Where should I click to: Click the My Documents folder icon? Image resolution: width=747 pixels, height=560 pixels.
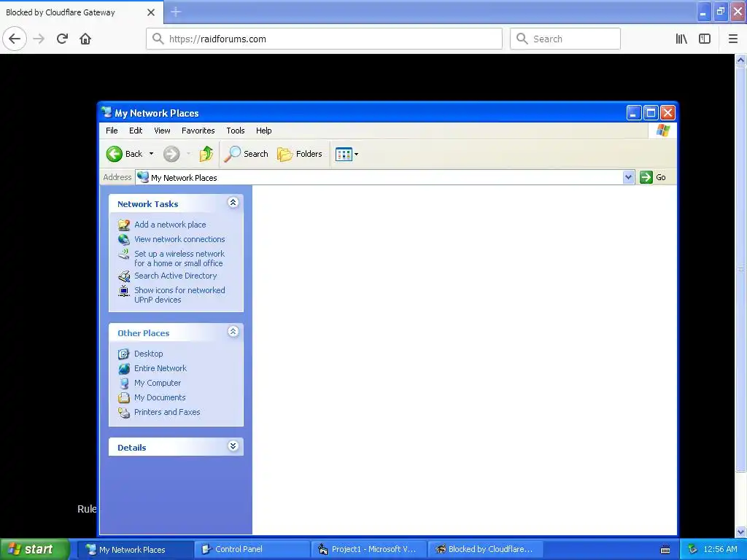(x=124, y=397)
